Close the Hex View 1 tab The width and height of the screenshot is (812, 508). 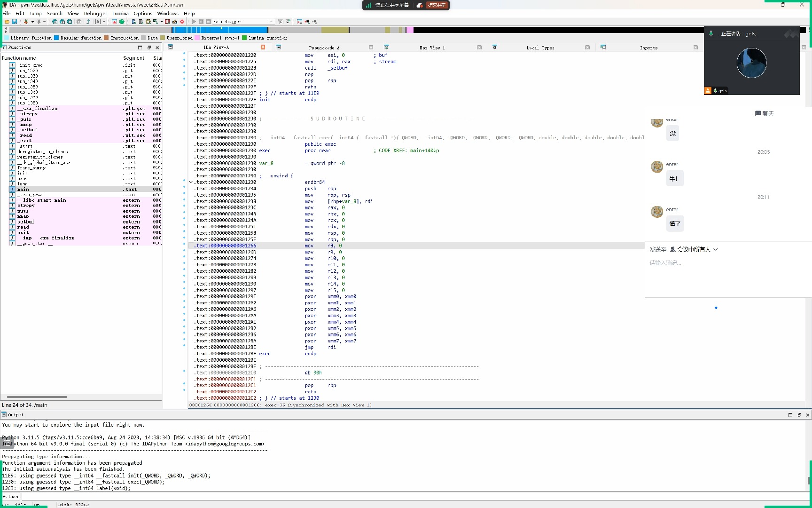pos(479,47)
